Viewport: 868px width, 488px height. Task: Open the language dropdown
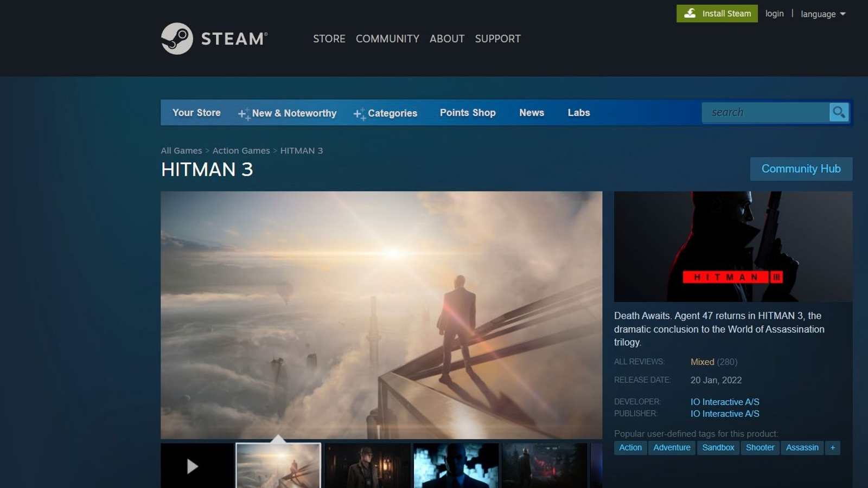823,14
